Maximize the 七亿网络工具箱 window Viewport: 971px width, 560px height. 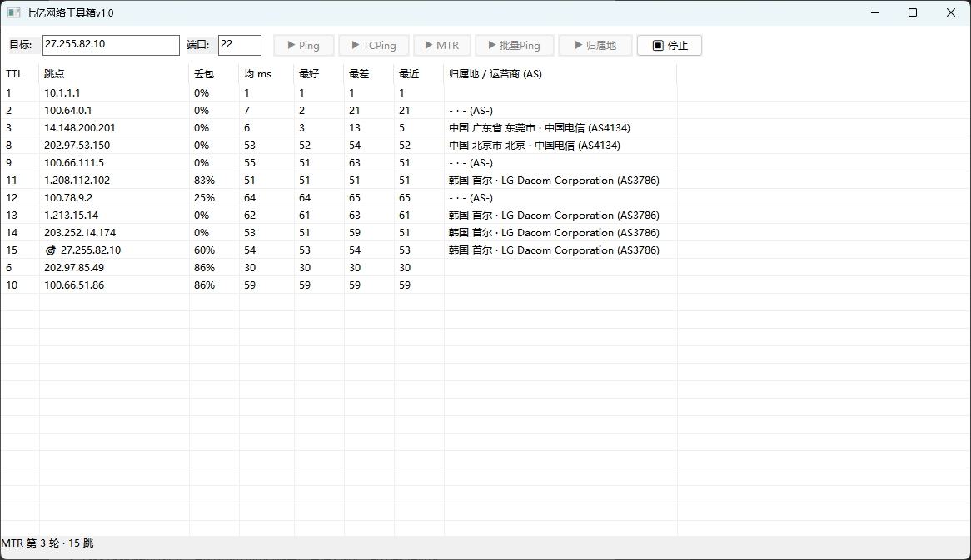pos(913,12)
